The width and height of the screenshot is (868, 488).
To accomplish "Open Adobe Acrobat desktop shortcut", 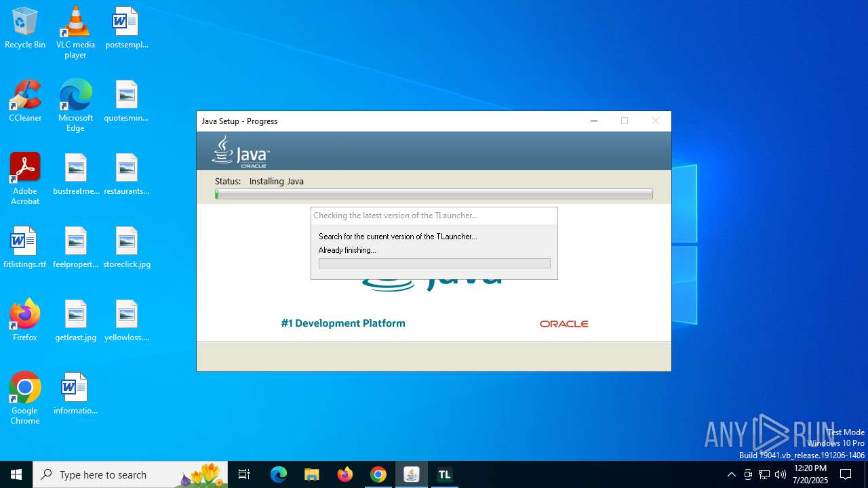I will [25, 179].
